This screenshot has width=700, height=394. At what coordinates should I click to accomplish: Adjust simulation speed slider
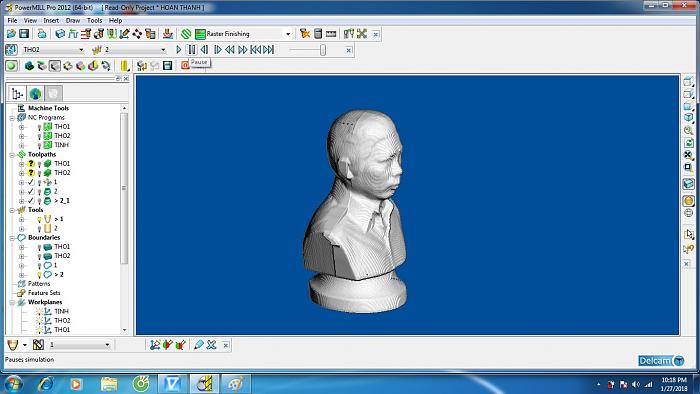(322, 50)
